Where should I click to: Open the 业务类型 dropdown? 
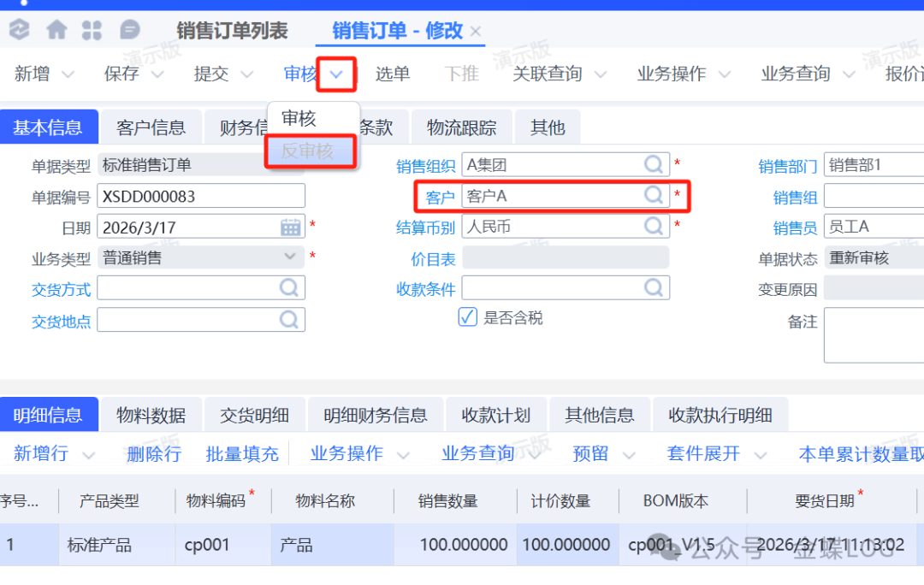pos(289,257)
